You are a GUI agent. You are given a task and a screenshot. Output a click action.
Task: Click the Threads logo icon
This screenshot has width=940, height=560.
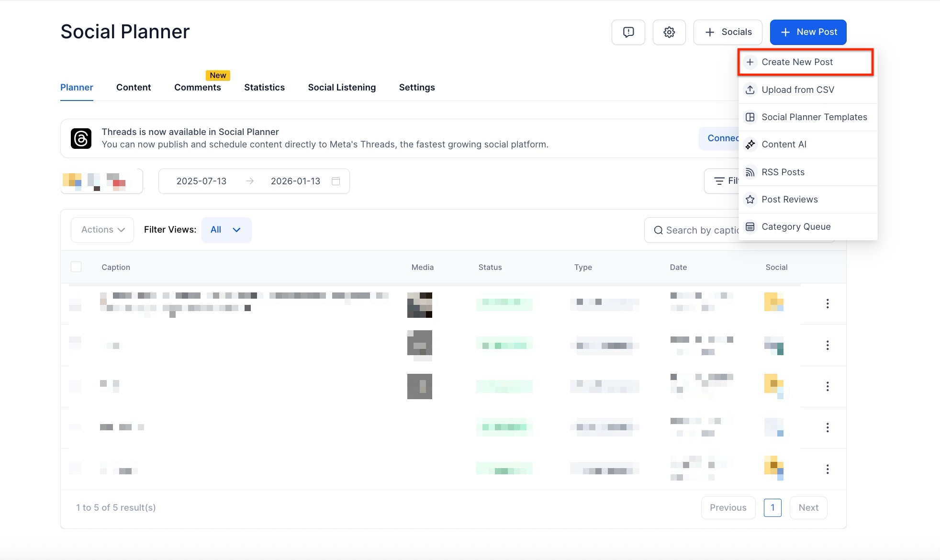pos(81,139)
